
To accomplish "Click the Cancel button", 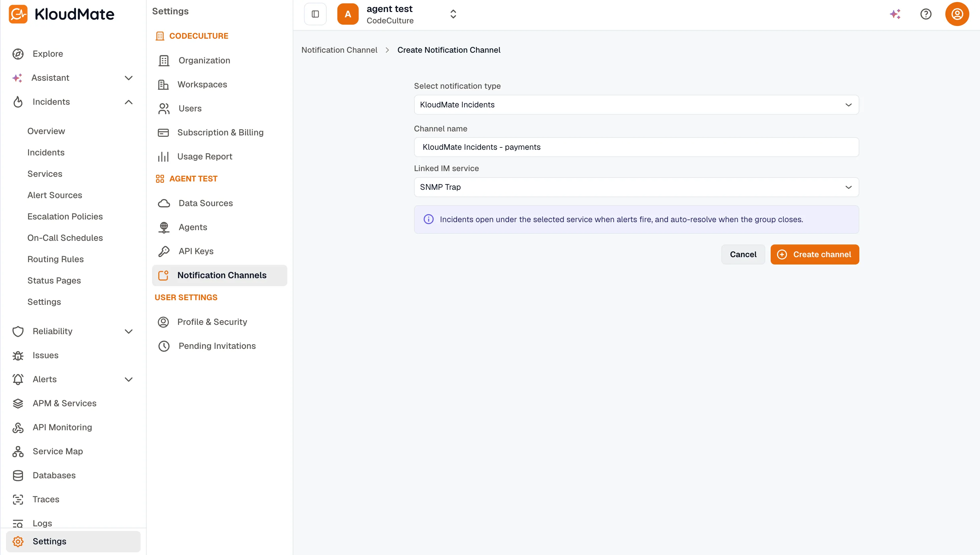I will [x=743, y=254].
